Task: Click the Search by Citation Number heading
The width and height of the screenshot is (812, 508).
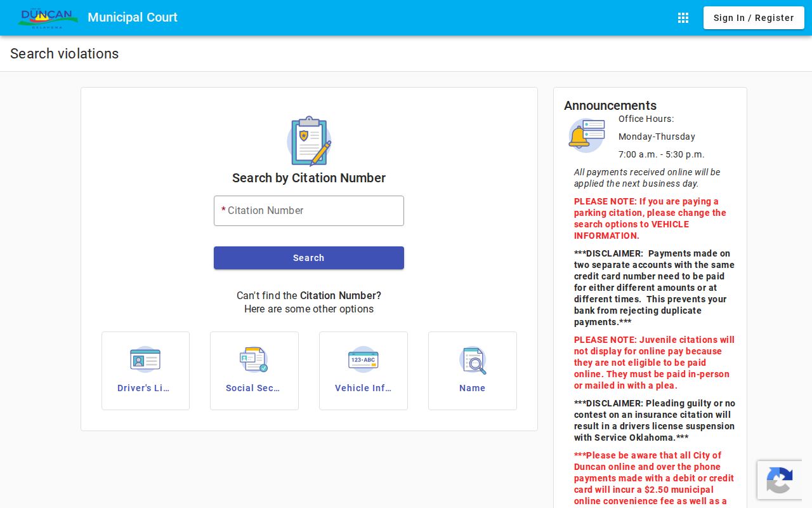Action: (309, 178)
